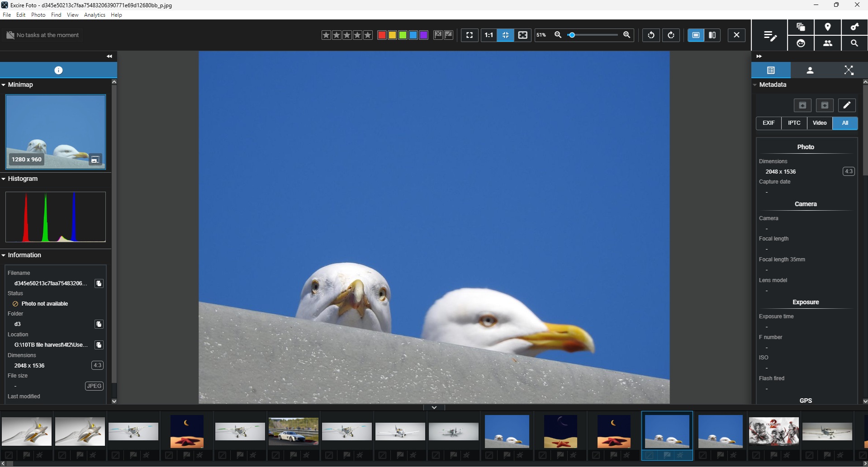This screenshot has height=467, width=868.
Task: Switch to the EXIF metadata tab
Action: (768, 123)
